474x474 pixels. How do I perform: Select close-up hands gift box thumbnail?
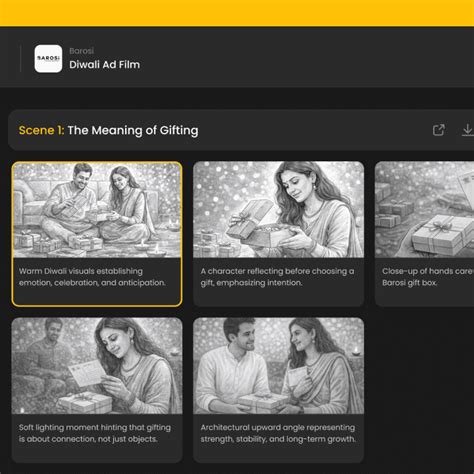point(424,210)
